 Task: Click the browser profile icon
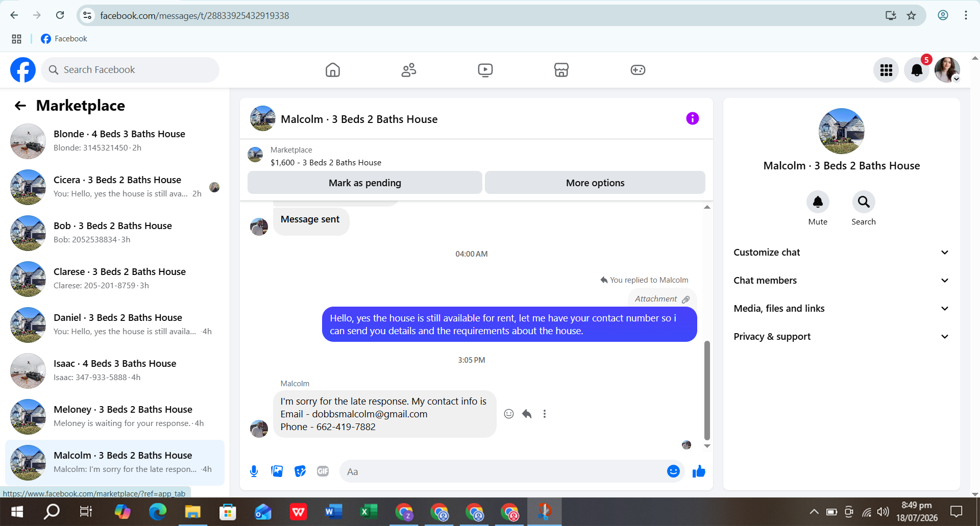943,15
